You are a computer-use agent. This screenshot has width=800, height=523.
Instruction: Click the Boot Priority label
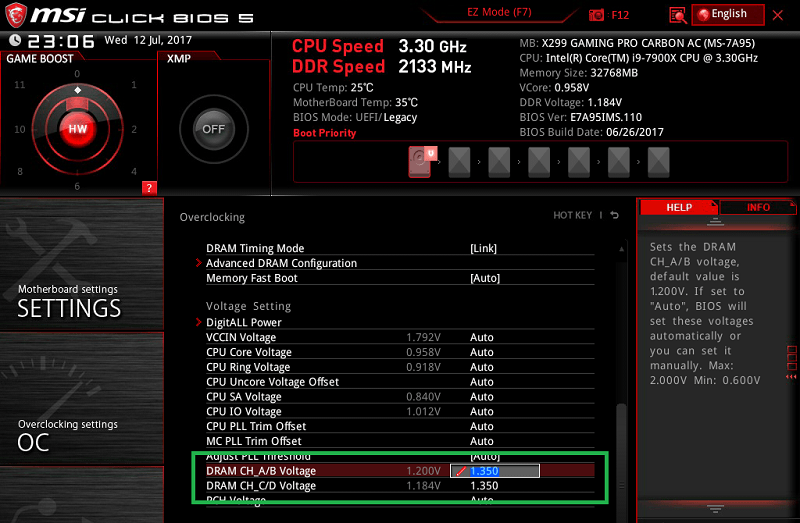point(324,133)
